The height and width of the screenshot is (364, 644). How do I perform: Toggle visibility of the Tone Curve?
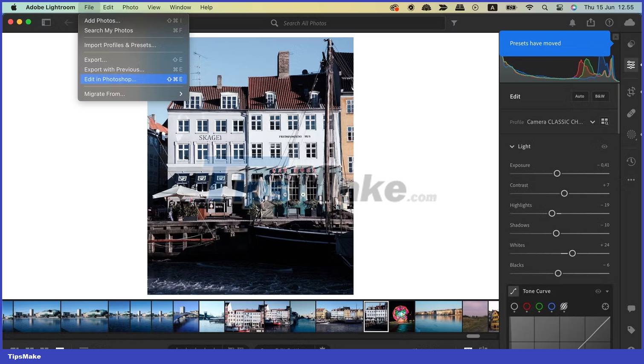pos(598,291)
